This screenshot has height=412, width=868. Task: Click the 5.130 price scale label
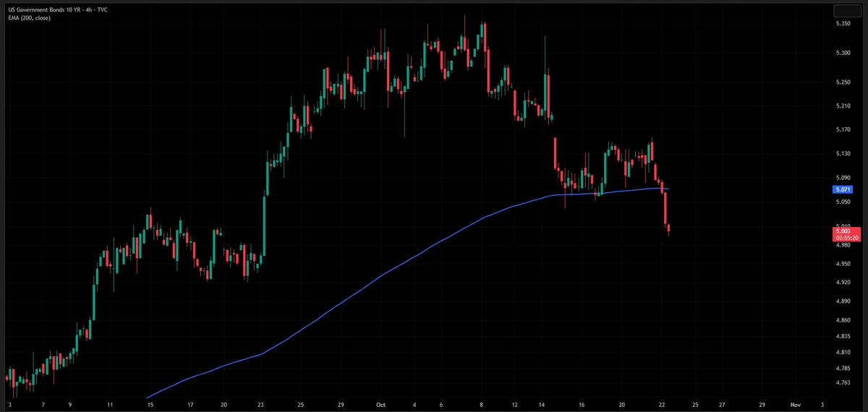click(843, 154)
